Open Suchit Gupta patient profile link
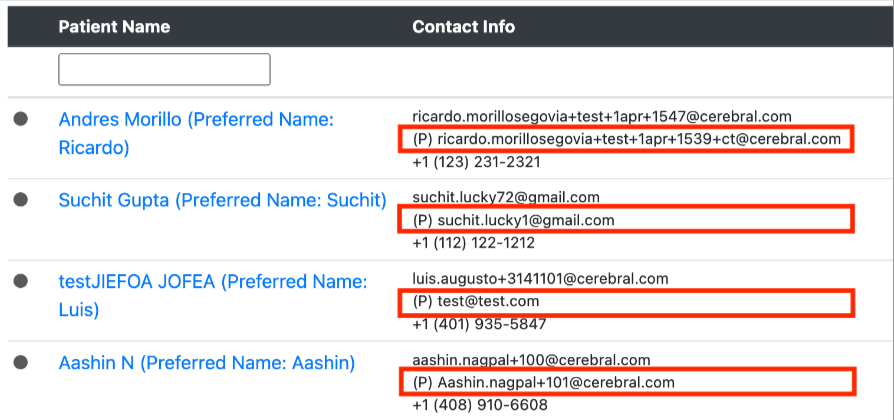 click(x=222, y=200)
